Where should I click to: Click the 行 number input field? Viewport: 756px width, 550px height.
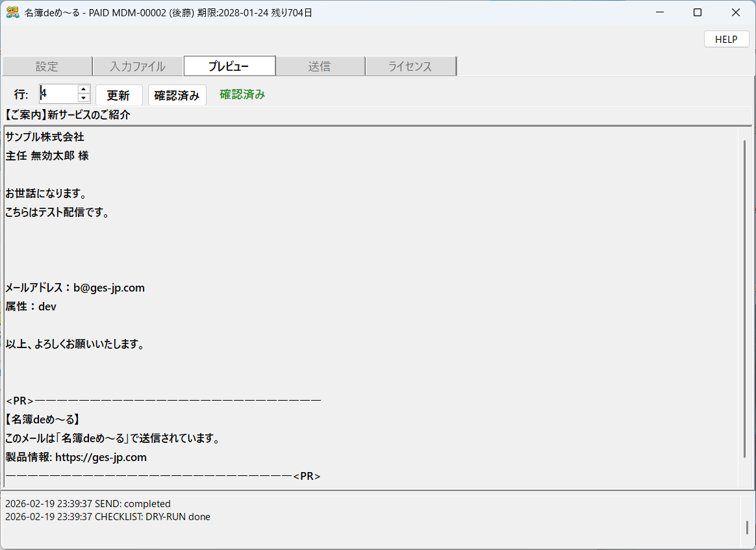pos(58,94)
